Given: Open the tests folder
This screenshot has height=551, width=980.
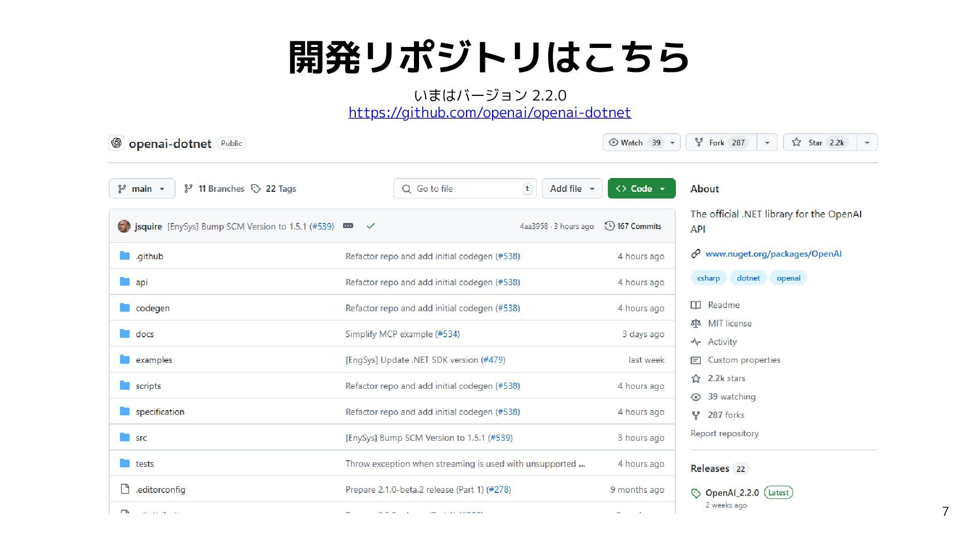Looking at the screenshot, I should tap(144, 464).
